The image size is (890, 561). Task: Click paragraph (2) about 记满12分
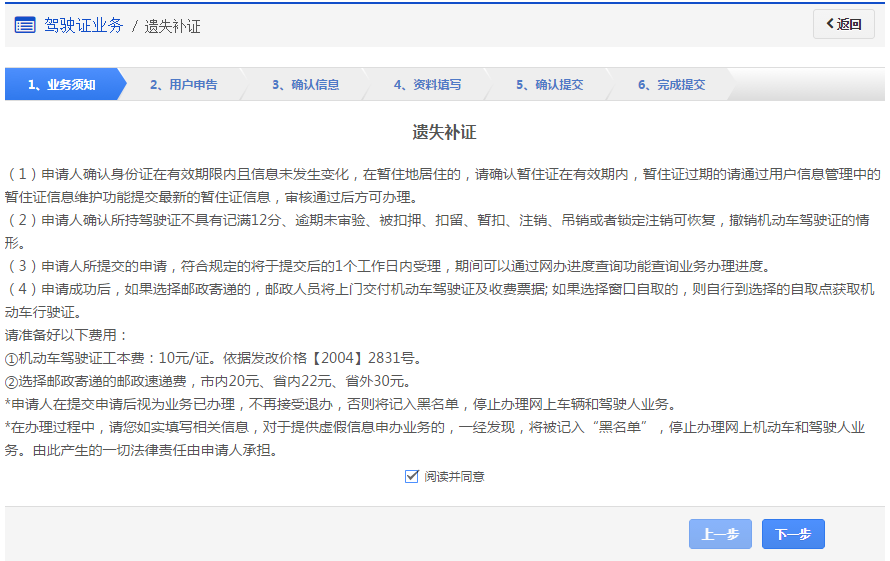coord(438,231)
